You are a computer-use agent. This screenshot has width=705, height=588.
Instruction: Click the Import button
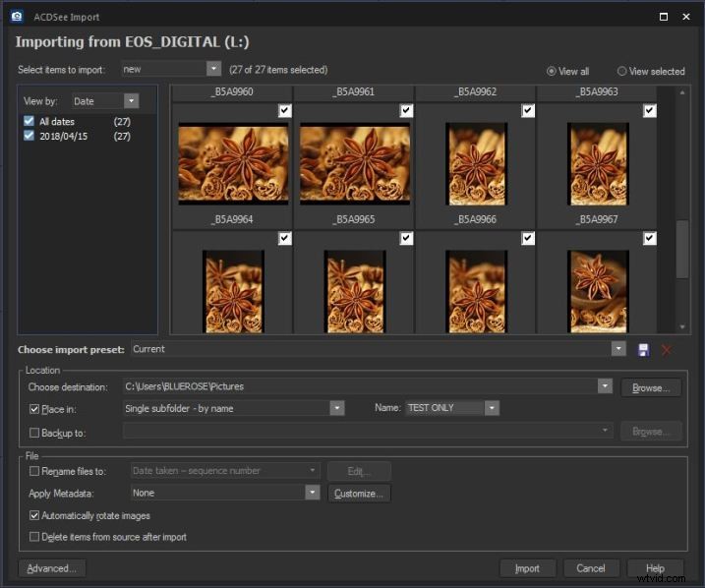(x=527, y=568)
